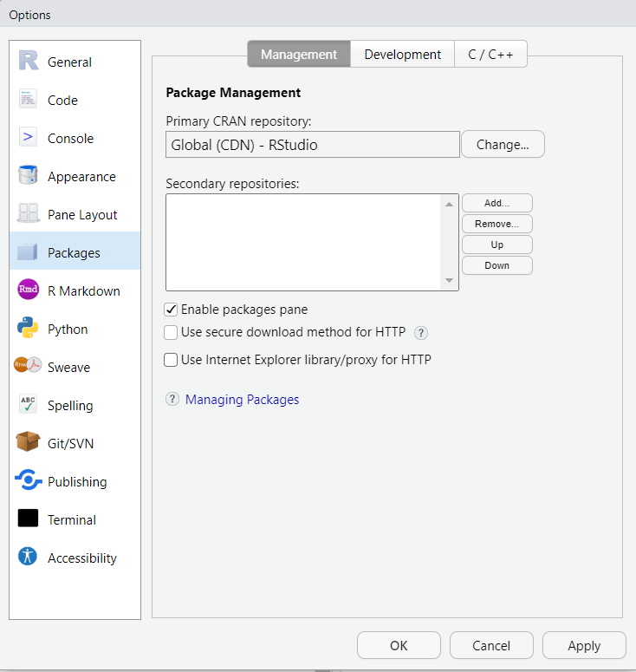Image resolution: width=636 pixels, height=672 pixels.
Task: Select the Pane Layout grid icon
Action: 29,214
